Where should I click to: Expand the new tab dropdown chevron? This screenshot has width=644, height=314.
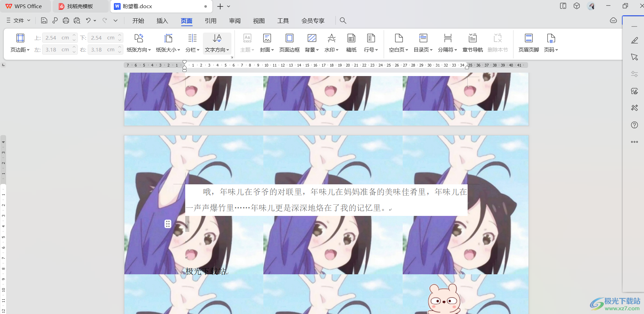point(229,6)
